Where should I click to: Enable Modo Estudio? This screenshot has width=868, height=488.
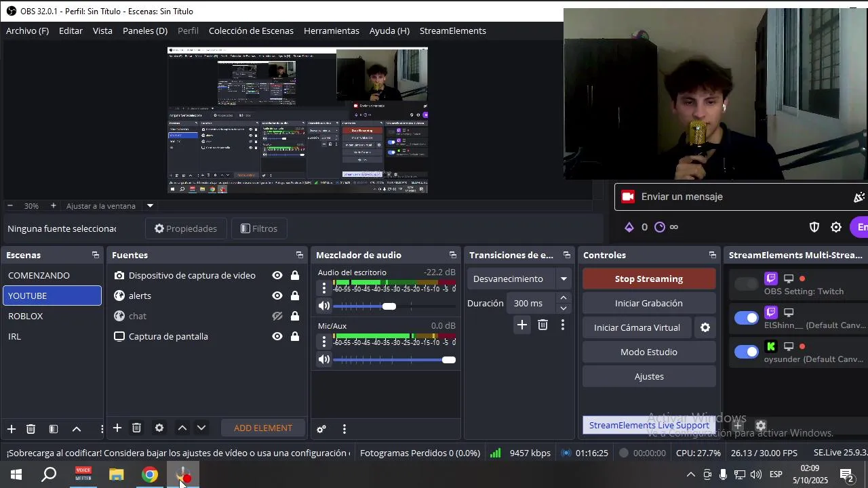[x=649, y=352]
